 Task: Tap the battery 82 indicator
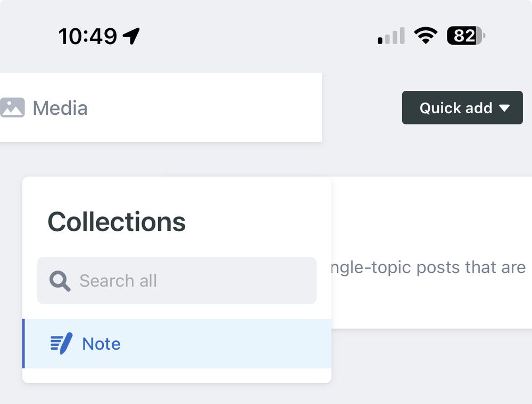(x=466, y=35)
